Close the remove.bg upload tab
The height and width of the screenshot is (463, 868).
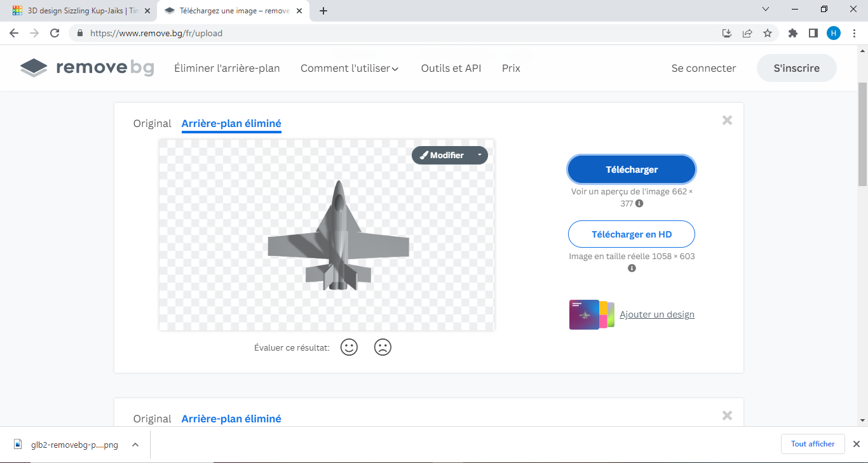pyautogui.click(x=299, y=11)
